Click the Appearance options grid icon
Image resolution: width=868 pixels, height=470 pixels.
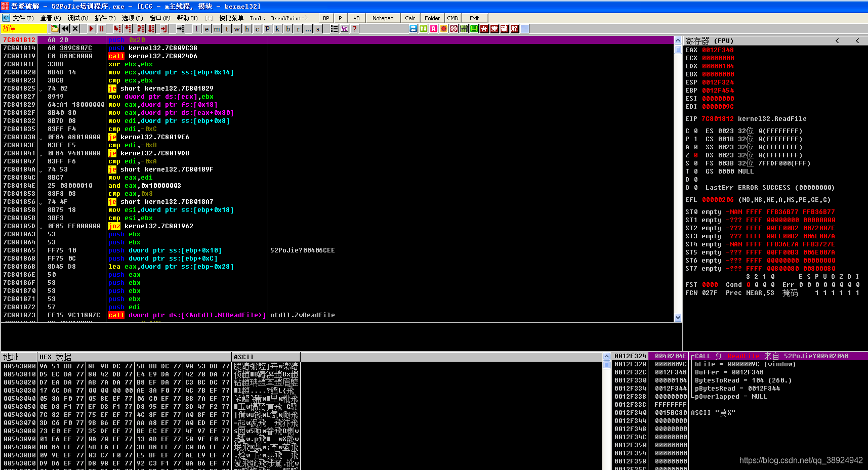[x=345, y=29]
